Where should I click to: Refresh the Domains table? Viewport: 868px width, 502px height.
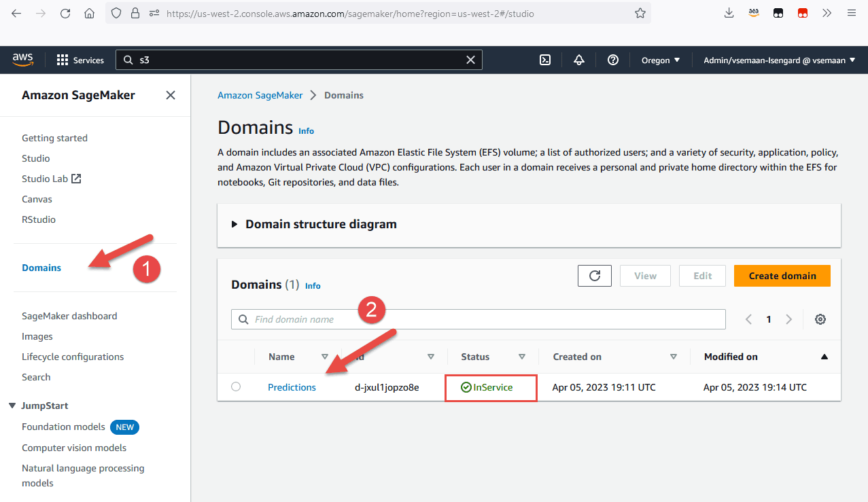[595, 276]
